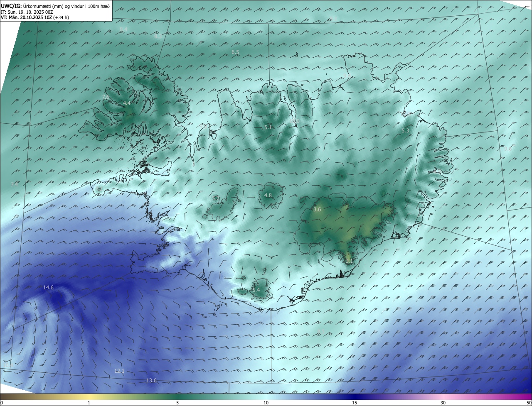Click the 14.6 value label southwest of Iceland
The image size is (532, 406).
coord(49,287)
